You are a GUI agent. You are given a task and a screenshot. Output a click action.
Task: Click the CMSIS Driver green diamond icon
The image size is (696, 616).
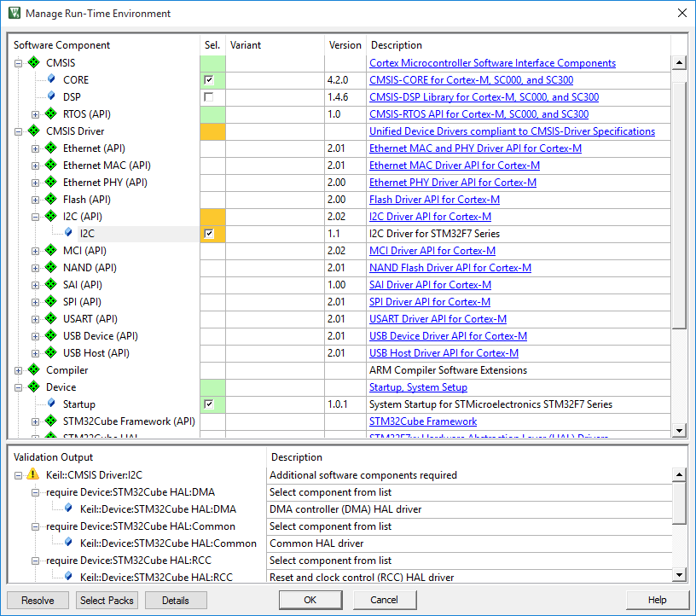[x=34, y=131]
